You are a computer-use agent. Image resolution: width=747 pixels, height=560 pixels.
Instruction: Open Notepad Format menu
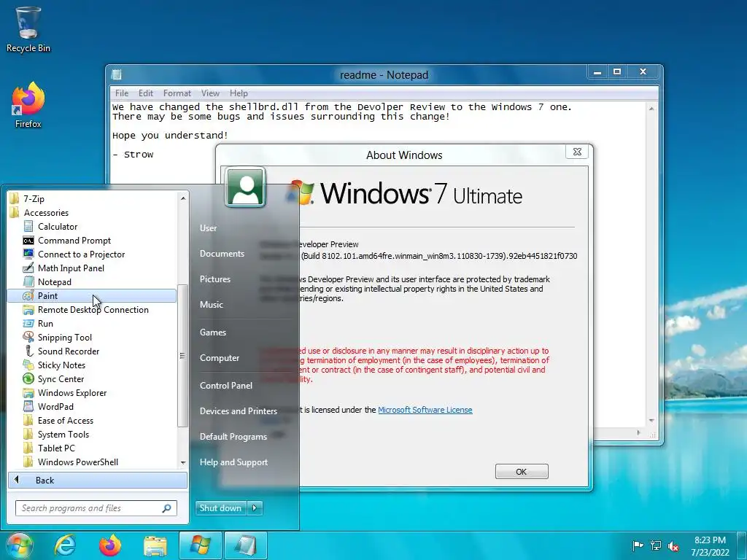(177, 93)
